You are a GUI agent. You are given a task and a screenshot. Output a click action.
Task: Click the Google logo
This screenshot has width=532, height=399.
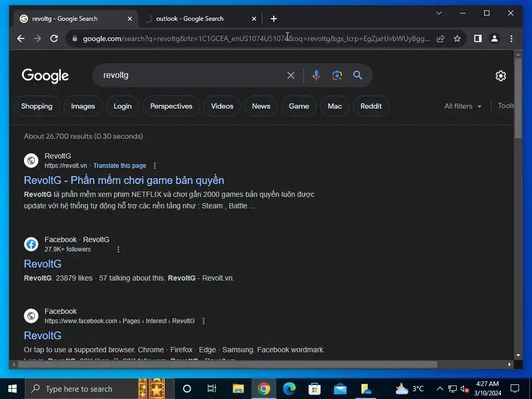click(x=45, y=76)
